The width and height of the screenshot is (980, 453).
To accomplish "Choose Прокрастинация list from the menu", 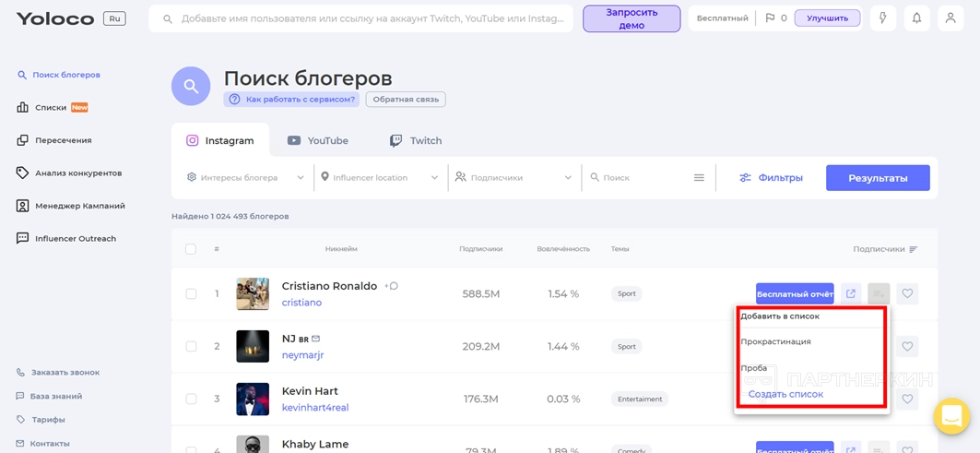I will click(775, 342).
